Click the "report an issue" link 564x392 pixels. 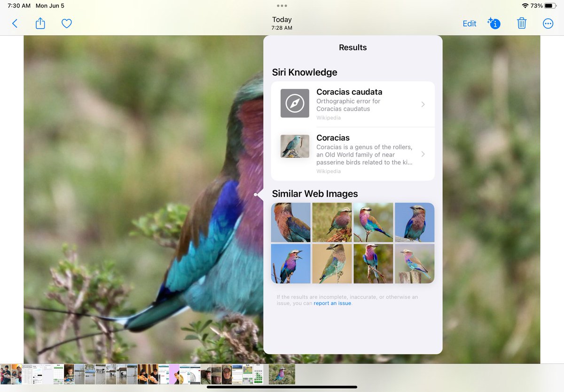click(333, 303)
